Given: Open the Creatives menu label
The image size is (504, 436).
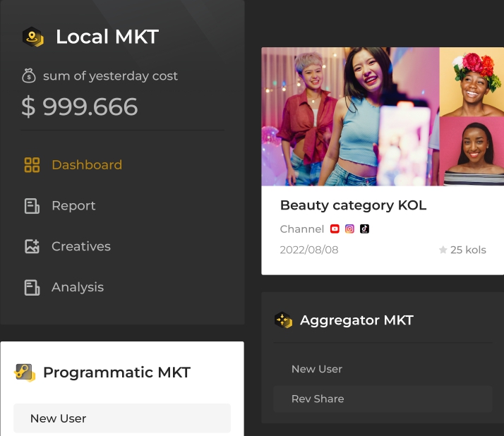Looking at the screenshot, I should [81, 247].
